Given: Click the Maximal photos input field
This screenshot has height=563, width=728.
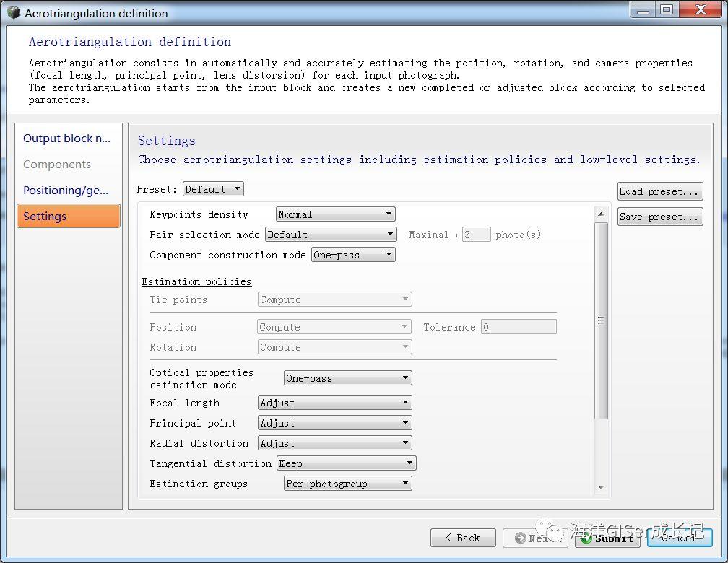Looking at the screenshot, I should click(x=477, y=235).
